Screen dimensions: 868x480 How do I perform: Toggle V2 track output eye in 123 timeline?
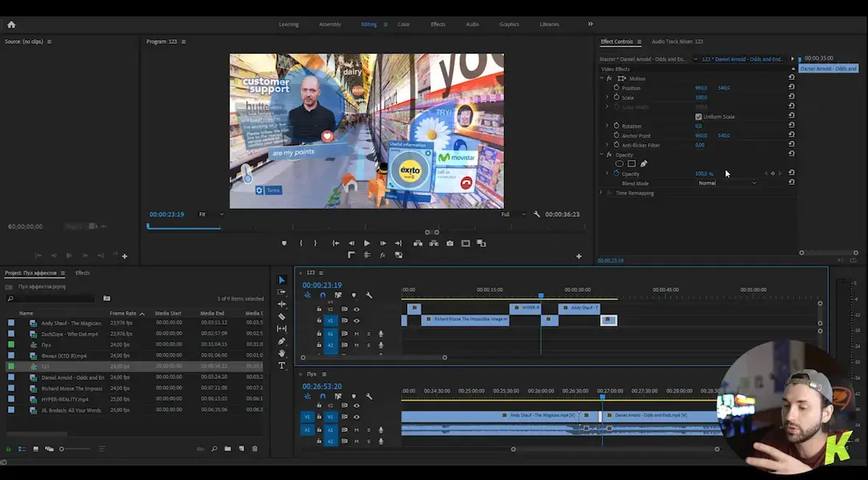357,310
